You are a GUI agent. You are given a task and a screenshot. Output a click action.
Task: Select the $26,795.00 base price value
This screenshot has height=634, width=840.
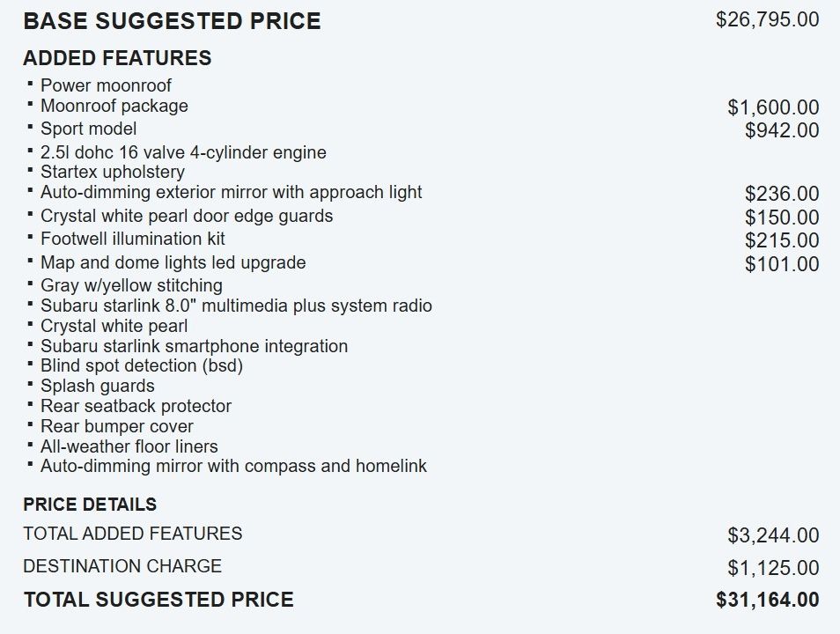click(767, 20)
